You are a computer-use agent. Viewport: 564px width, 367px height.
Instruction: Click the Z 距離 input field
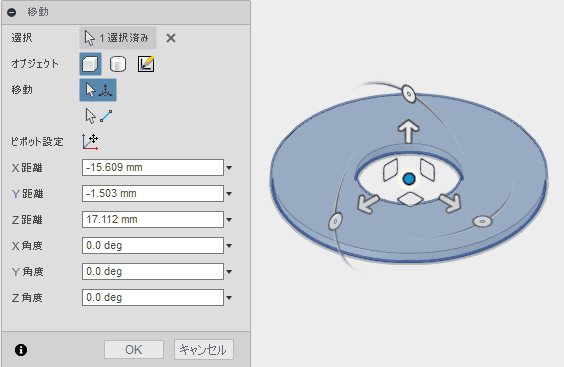[153, 219]
